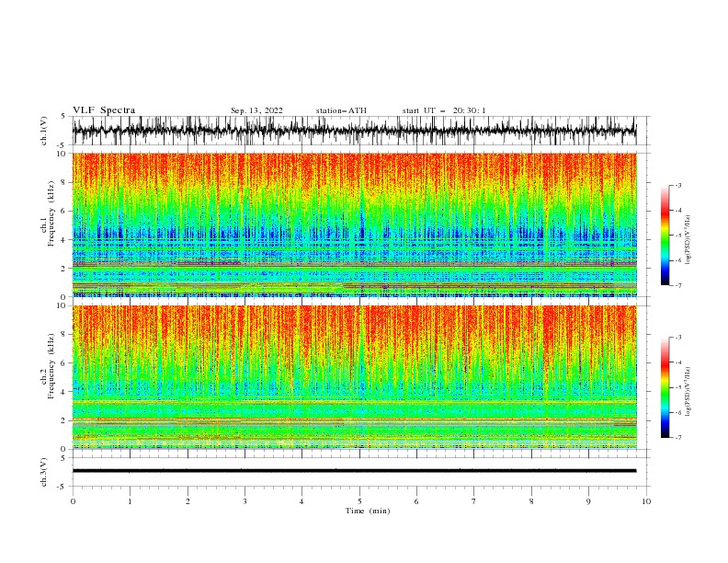The height and width of the screenshot is (563, 728).
Task: Click ch.1 color bar 'log(PSD)(V²/Hz)' label
Action: (x=688, y=240)
